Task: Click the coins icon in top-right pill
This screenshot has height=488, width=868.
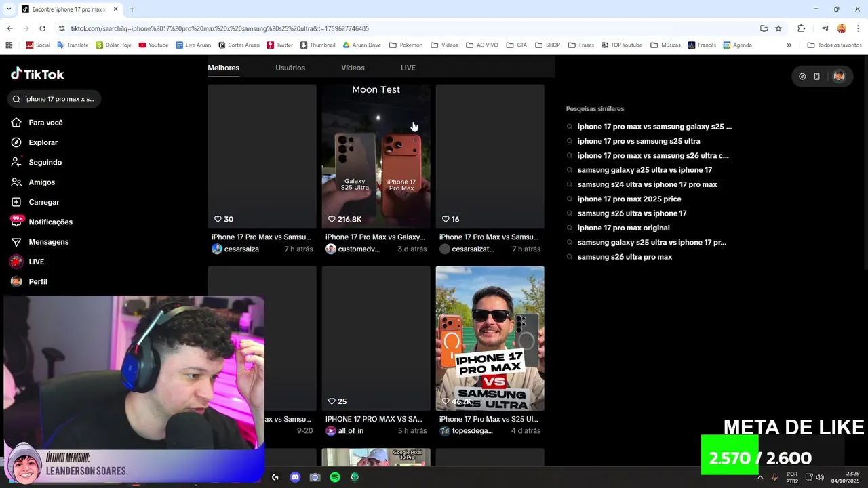Action: click(802, 77)
